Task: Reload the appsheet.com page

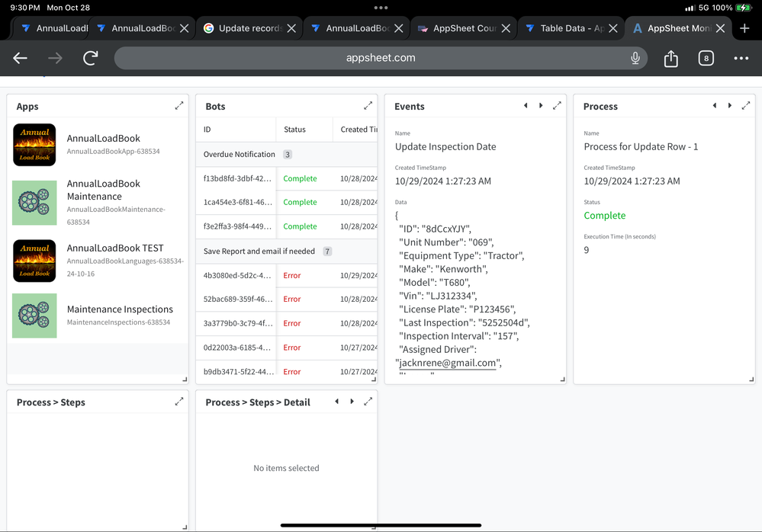Action: (x=91, y=58)
